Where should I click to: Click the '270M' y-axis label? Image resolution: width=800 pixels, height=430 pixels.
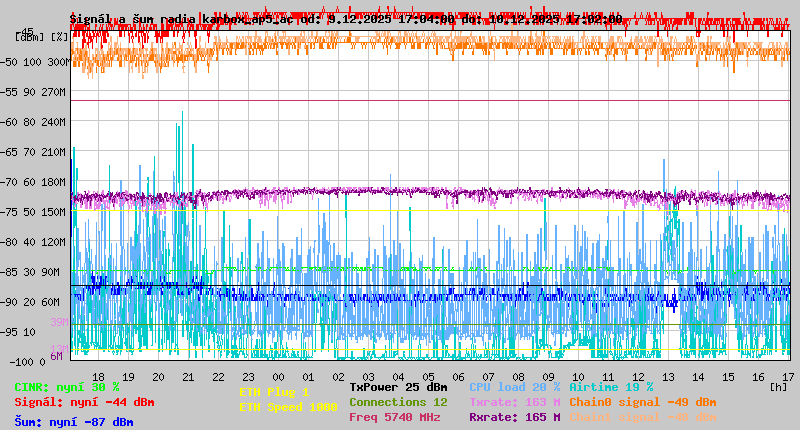pos(54,92)
